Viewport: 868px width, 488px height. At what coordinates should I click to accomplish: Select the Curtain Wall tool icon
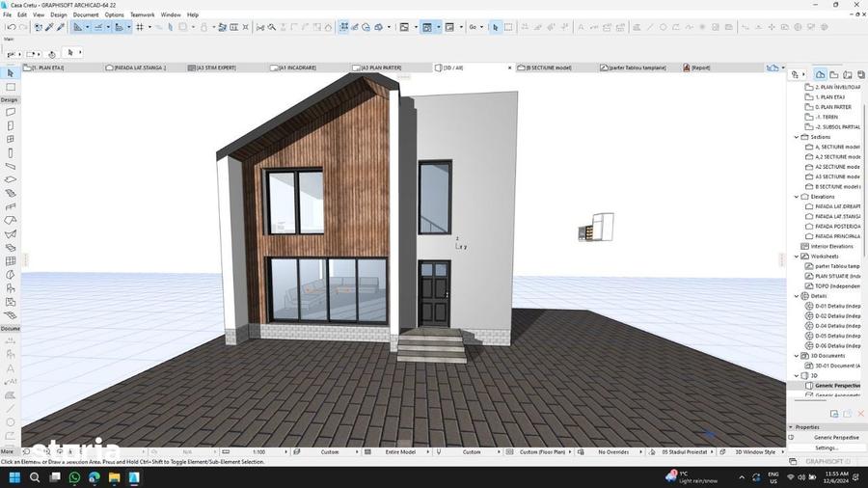click(x=10, y=261)
